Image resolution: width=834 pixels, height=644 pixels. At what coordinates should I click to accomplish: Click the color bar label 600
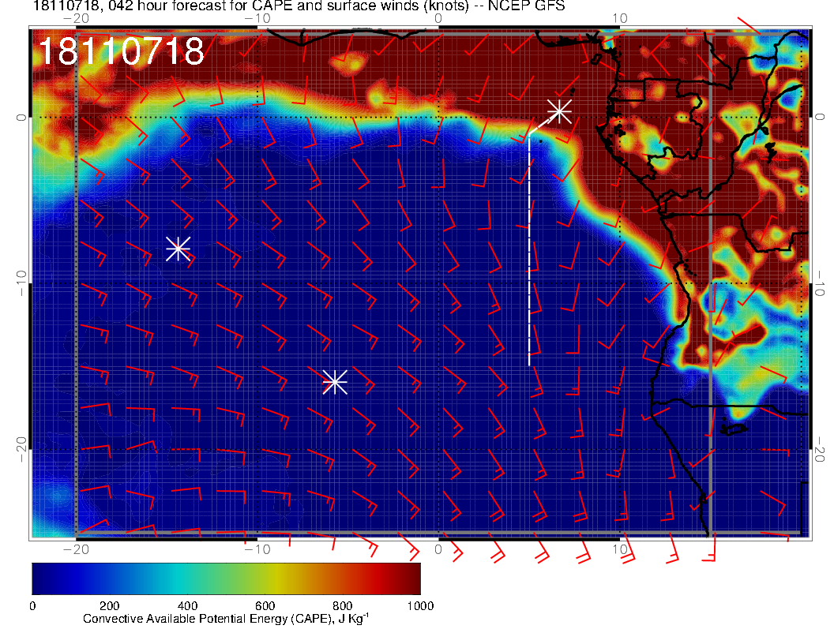tap(265, 606)
